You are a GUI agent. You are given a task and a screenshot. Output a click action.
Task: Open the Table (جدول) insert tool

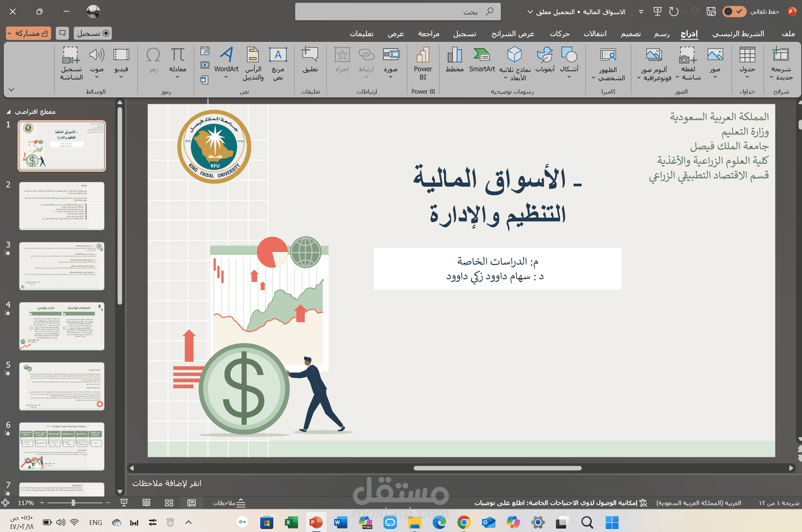[x=747, y=63]
